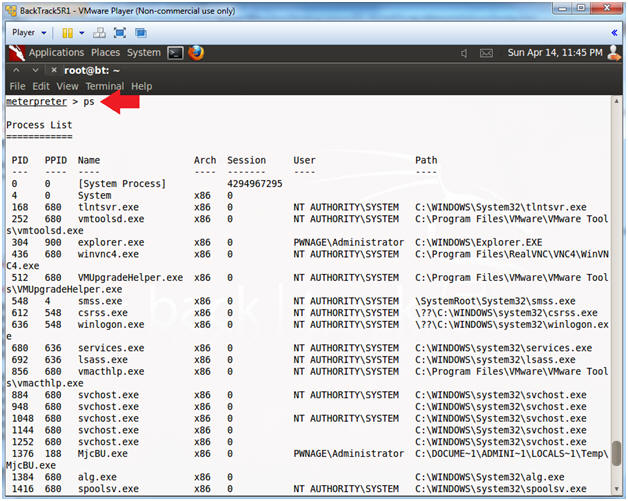The image size is (628, 501).
Task: Click session value 4294967295
Action: click(x=255, y=184)
